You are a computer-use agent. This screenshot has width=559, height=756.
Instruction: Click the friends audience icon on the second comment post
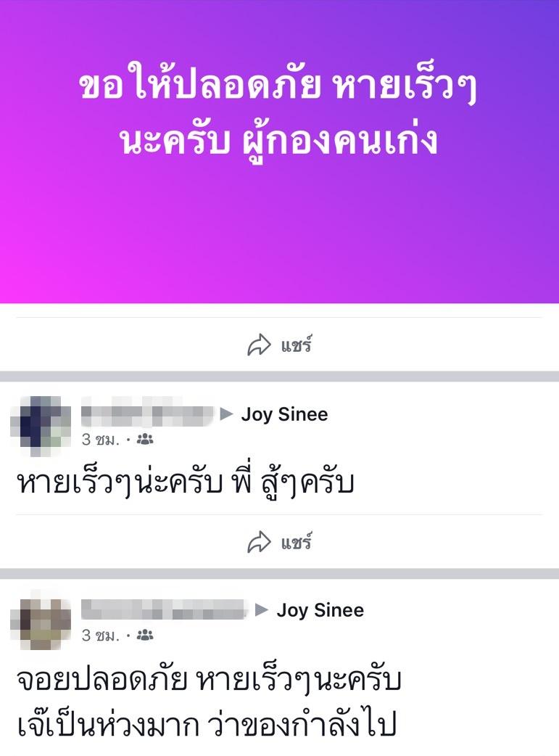(x=145, y=635)
